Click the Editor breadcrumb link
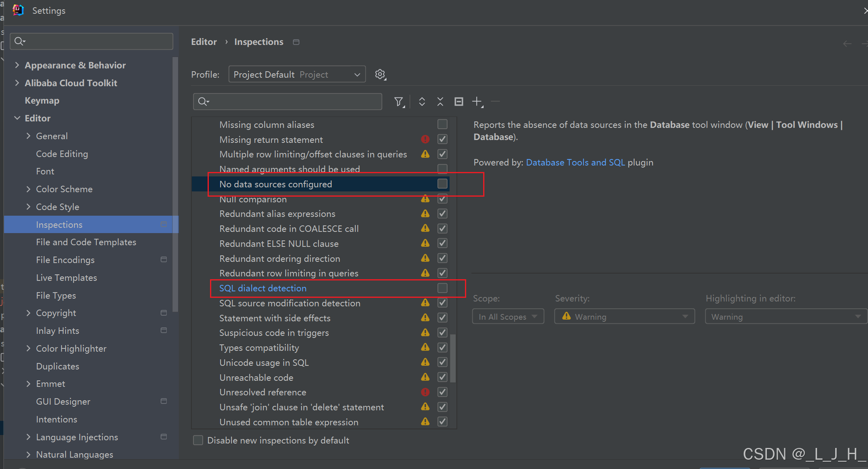Viewport: 868px width, 469px height. coord(204,42)
